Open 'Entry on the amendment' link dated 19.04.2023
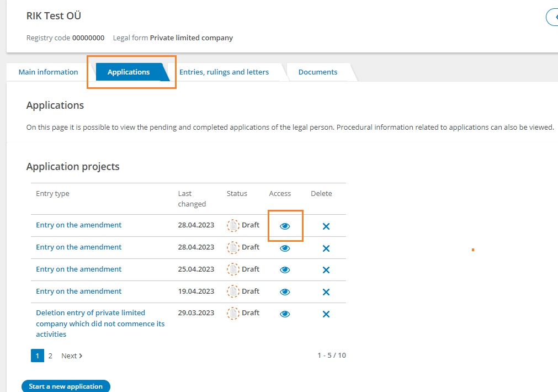 pyautogui.click(x=78, y=292)
